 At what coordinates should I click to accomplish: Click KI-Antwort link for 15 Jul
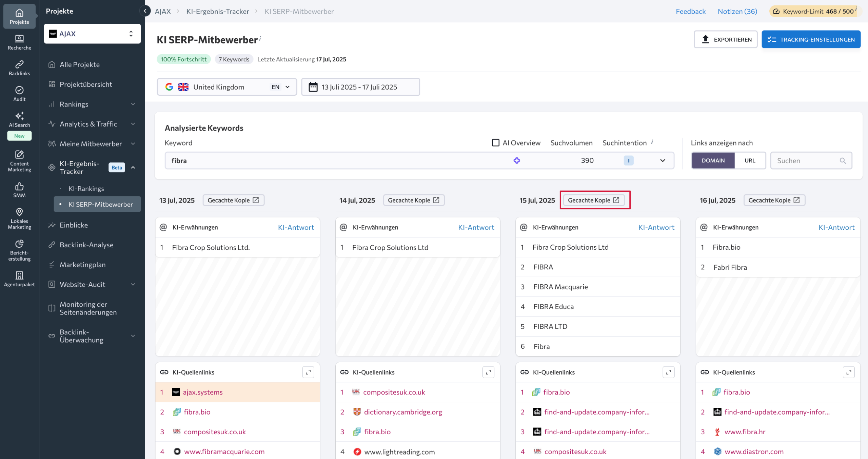[656, 227]
